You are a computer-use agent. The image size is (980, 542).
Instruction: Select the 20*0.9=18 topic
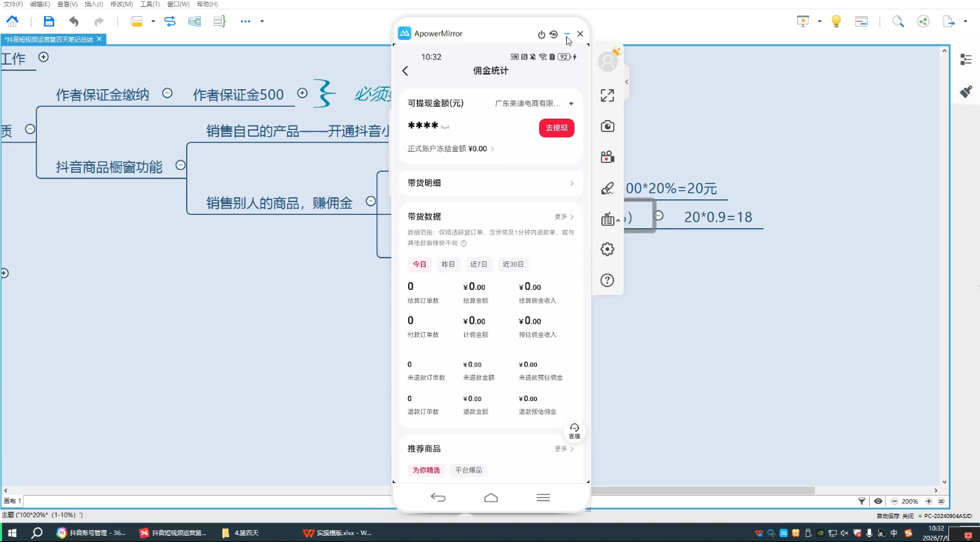[718, 218]
